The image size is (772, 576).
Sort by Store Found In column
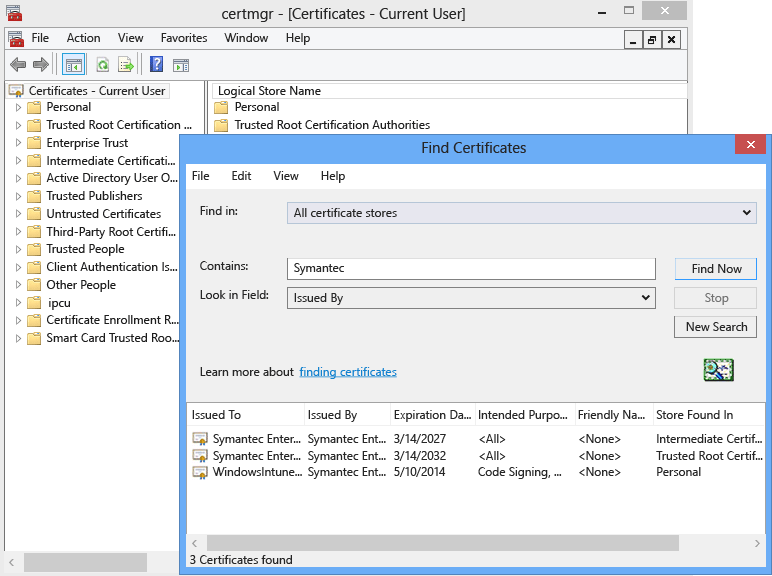click(709, 415)
